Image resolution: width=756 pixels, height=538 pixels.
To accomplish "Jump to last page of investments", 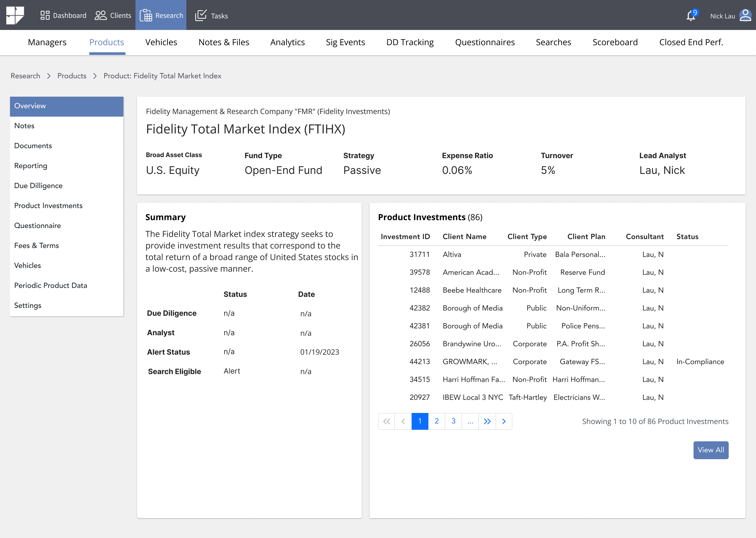I will 487,421.
